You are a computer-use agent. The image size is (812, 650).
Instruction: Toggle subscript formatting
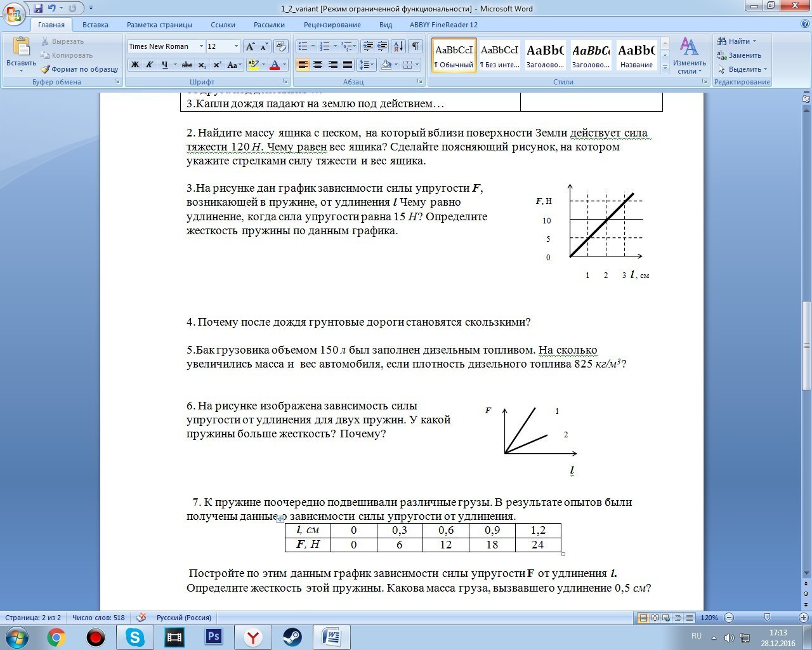click(202, 65)
